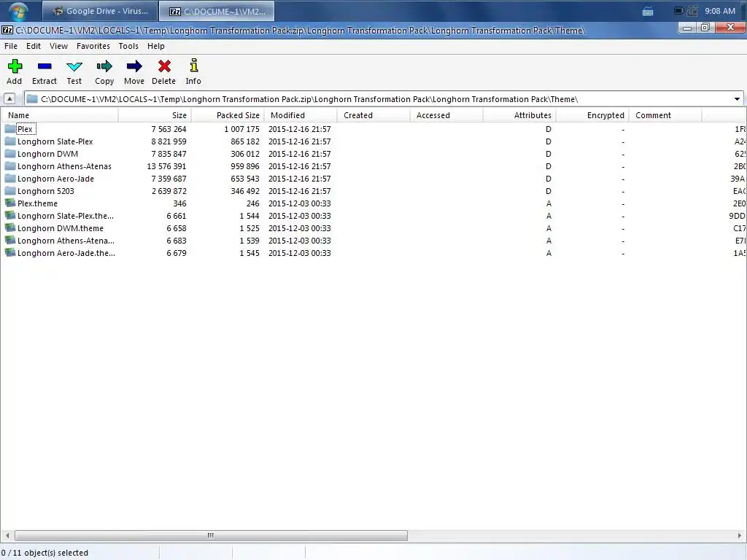Viewport: 747px width, 560px height.
Task: Switch to the Google Drive taskbar window
Action: point(100,11)
